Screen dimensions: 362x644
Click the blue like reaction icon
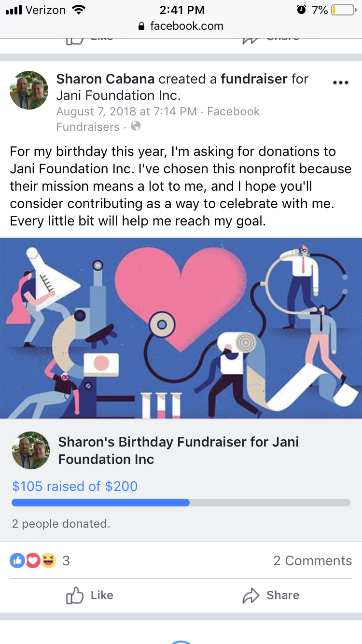click(x=17, y=560)
